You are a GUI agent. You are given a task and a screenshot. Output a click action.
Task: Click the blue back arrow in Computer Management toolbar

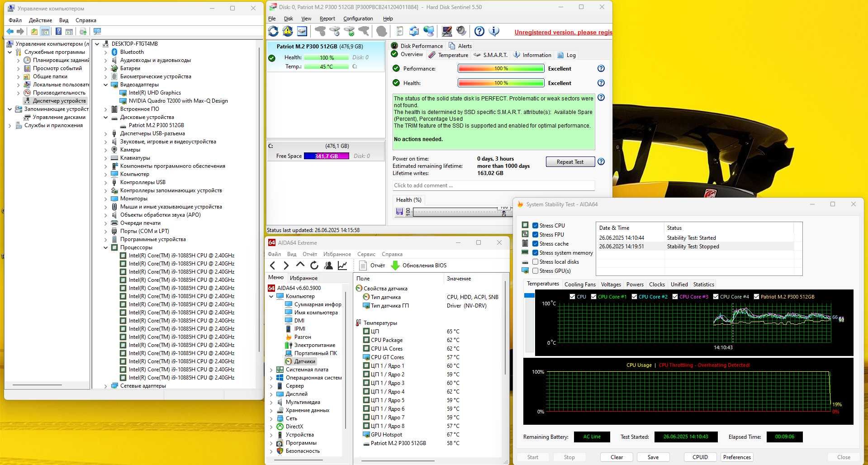pyautogui.click(x=10, y=31)
